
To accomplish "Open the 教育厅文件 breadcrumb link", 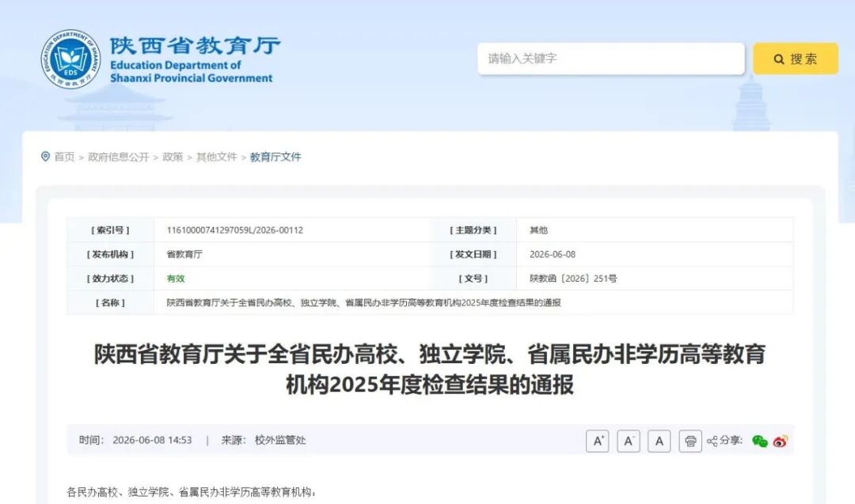I will click(x=275, y=157).
